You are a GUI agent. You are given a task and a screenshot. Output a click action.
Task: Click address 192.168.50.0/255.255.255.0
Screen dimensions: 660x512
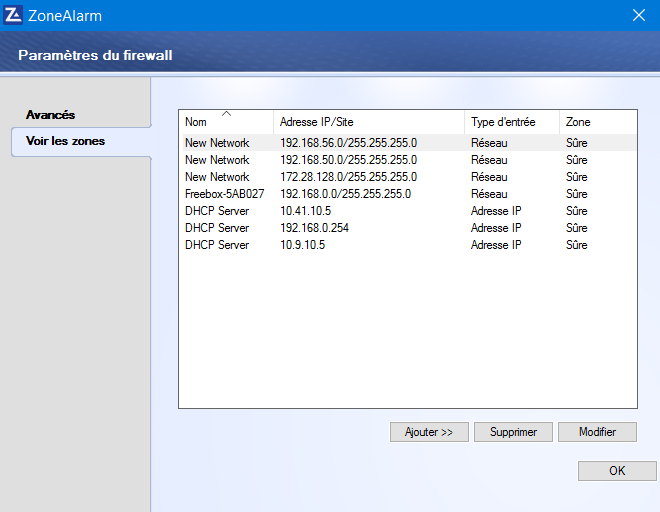coord(349,160)
